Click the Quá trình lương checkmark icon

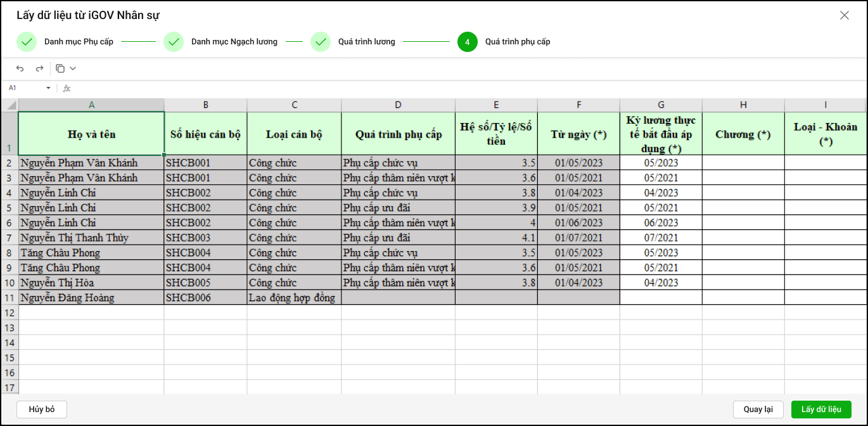click(x=321, y=42)
